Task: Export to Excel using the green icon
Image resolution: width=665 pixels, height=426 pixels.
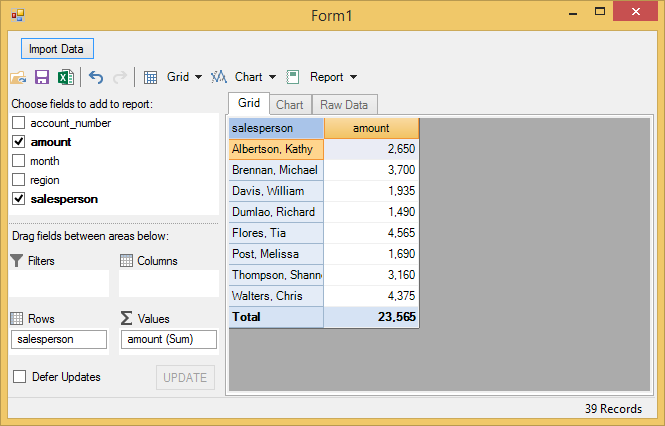Action: [65, 77]
